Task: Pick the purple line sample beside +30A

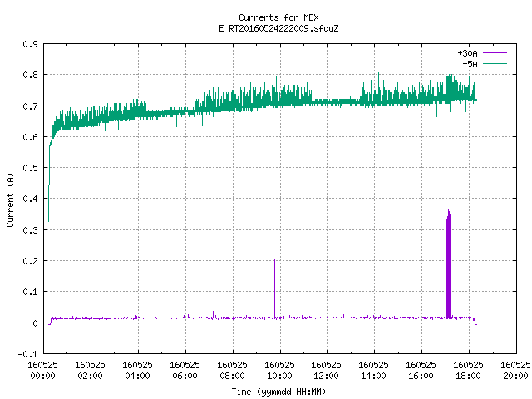Action: coord(495,53)
